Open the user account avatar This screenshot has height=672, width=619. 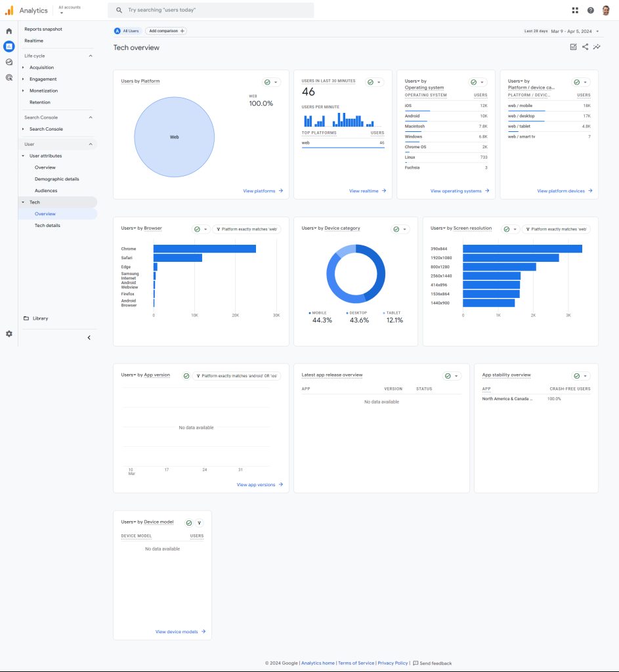tap(606, 10)
